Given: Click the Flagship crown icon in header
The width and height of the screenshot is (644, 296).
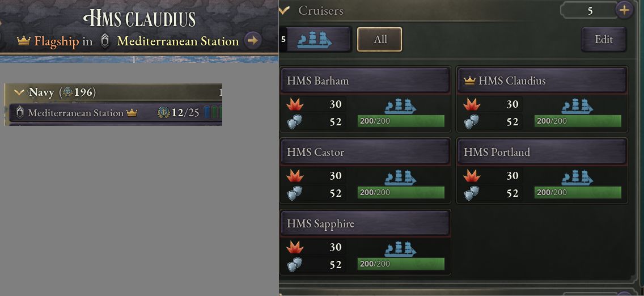Looking at the screenshot, I should [x=23, y=41].
